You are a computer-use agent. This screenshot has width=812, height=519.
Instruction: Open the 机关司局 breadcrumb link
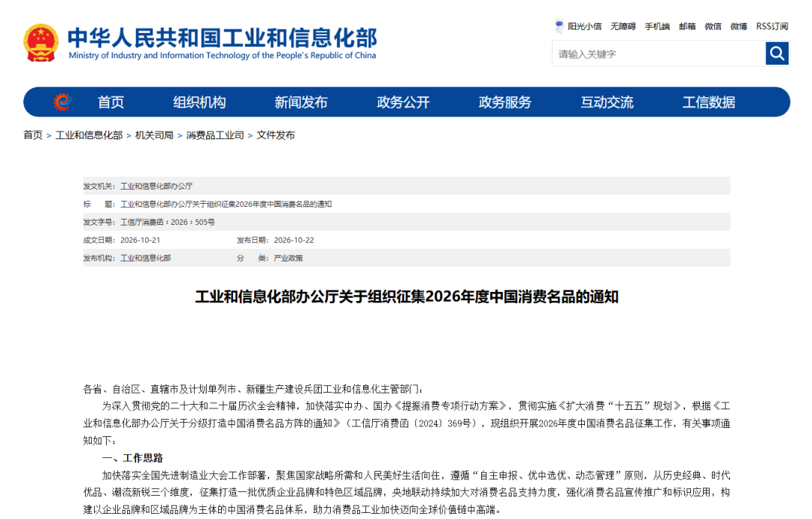[154, 135]
